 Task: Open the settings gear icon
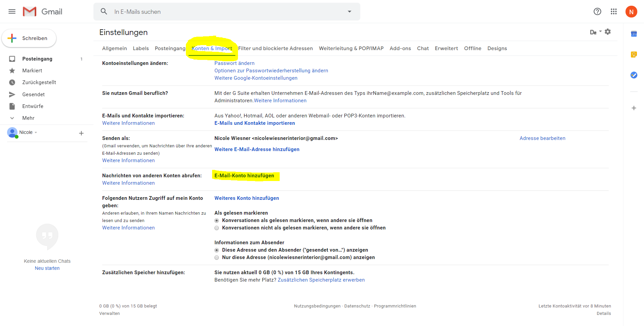click(x=608, y=32)
